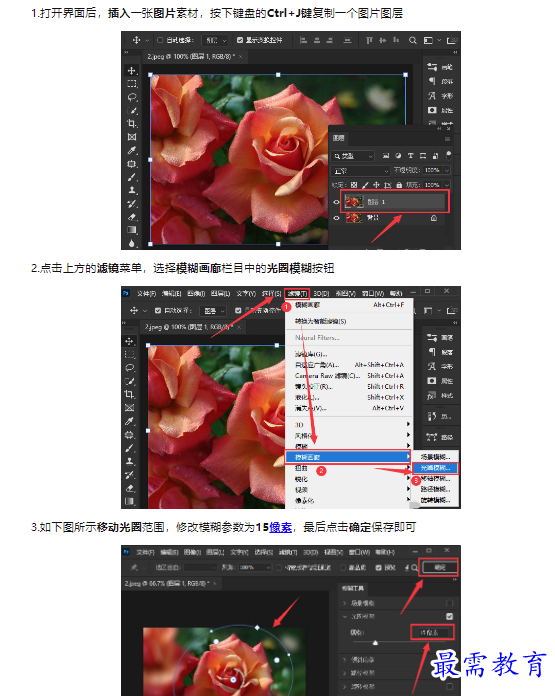Open the Character panel icon in step 1 dock
Image resolution: width=555 pixels, height=696 pixels.
pyautogui.click(x=432, y=95)
